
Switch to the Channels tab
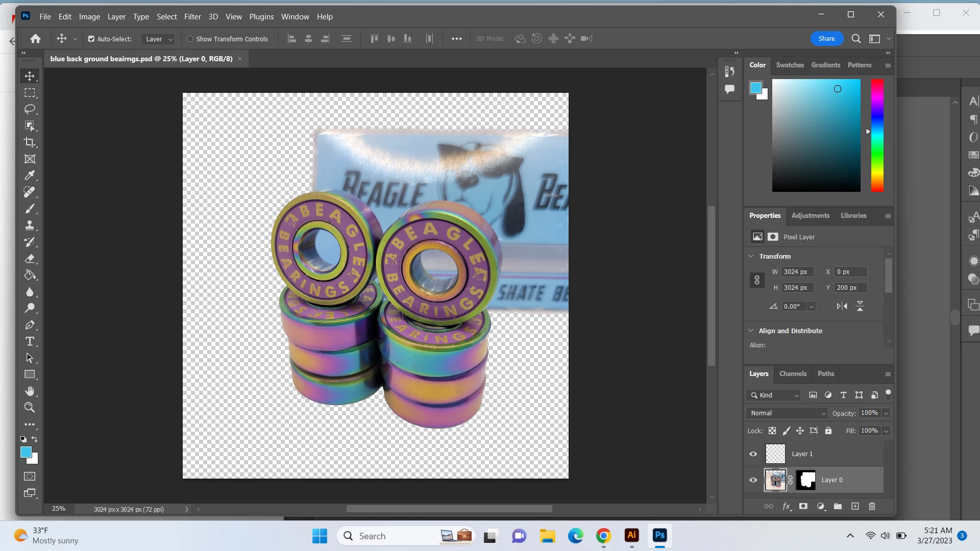[x=793, y=373]
